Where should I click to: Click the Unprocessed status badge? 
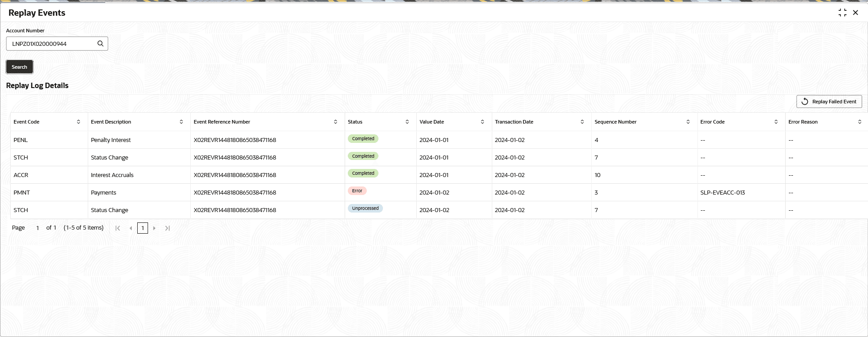pos(365,208)
